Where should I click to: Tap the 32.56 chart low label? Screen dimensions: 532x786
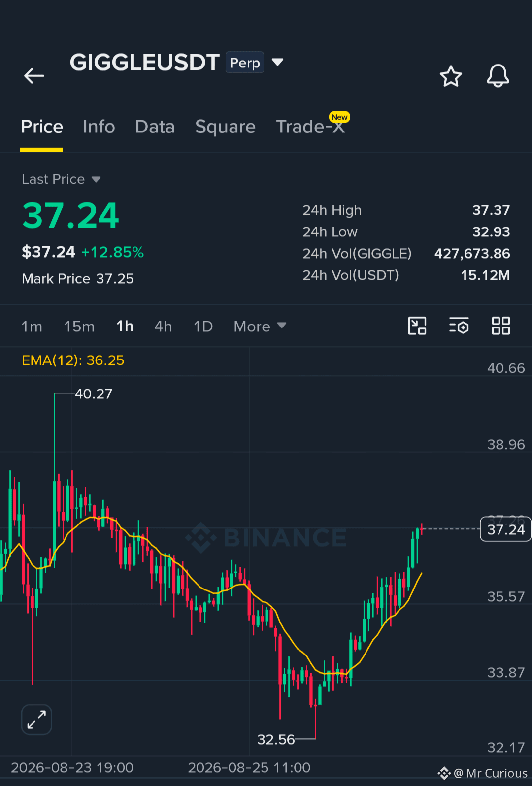(276, 739)
